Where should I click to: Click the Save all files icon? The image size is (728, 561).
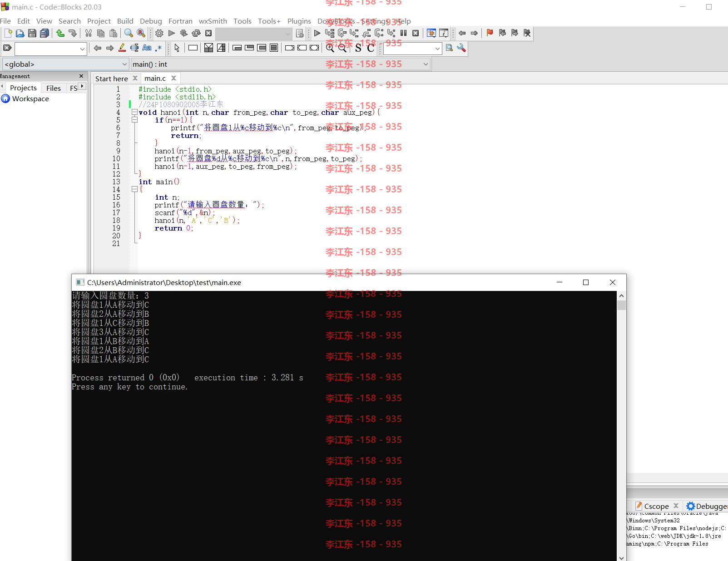point(45,33)
